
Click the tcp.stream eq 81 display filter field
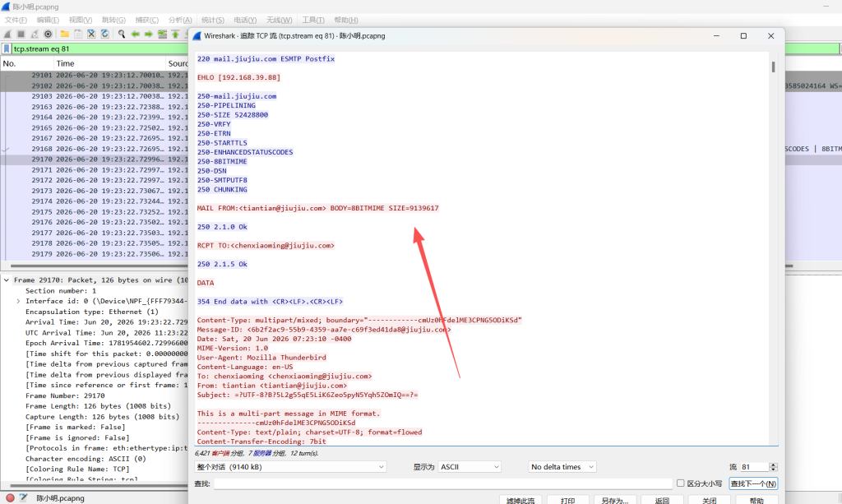tap(99, 49)
